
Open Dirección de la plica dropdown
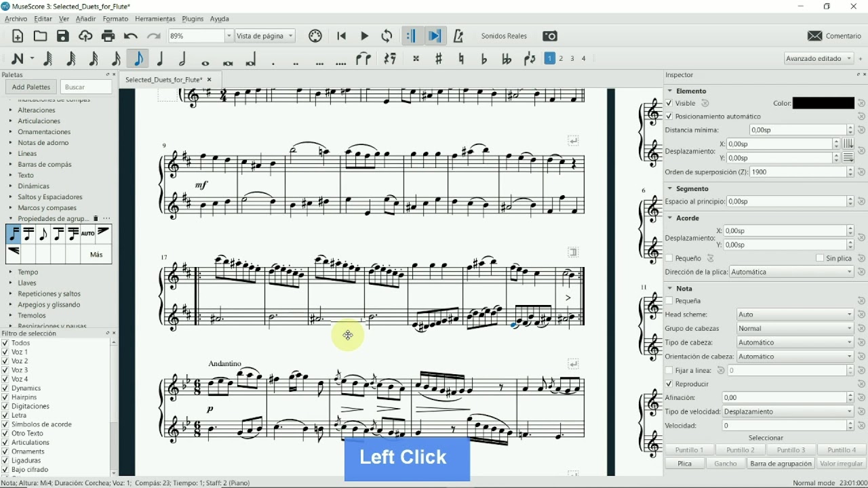pos(792,272)
